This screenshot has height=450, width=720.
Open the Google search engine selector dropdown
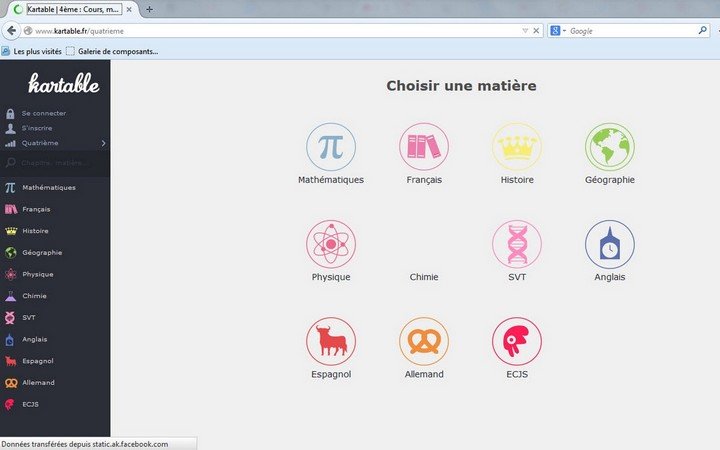pyautogui.click(x=558, y=31)
